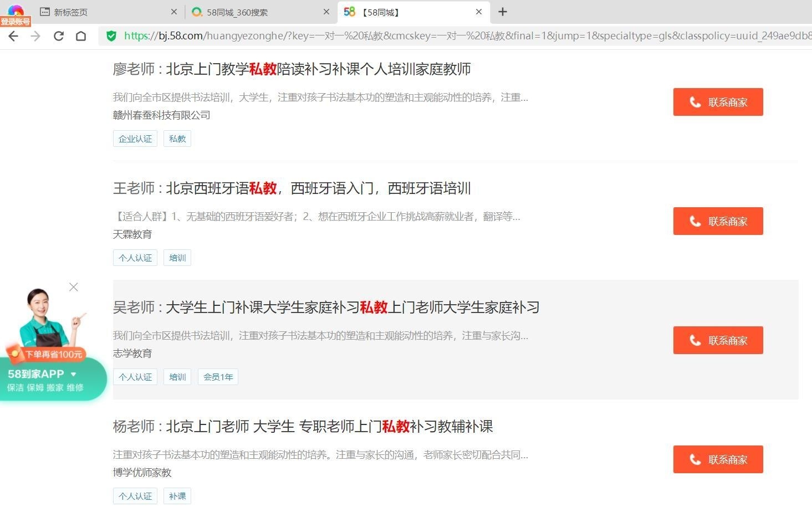Contact merchant for 王老师 Spanish listing
The image size is (812, 512).
tap(718, 221)
